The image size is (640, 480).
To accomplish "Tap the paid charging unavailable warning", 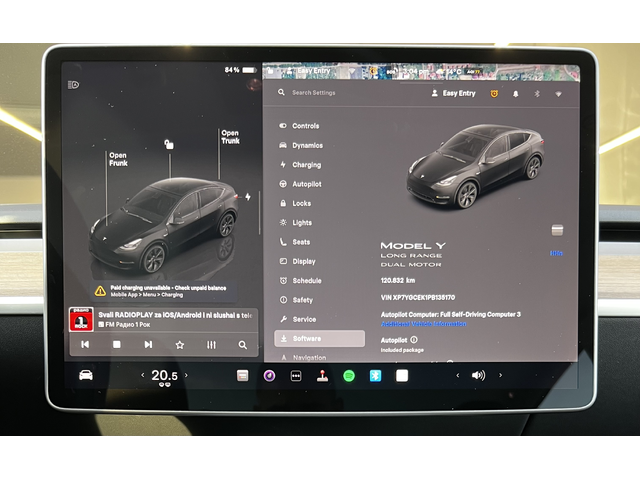I will point(164,291).
